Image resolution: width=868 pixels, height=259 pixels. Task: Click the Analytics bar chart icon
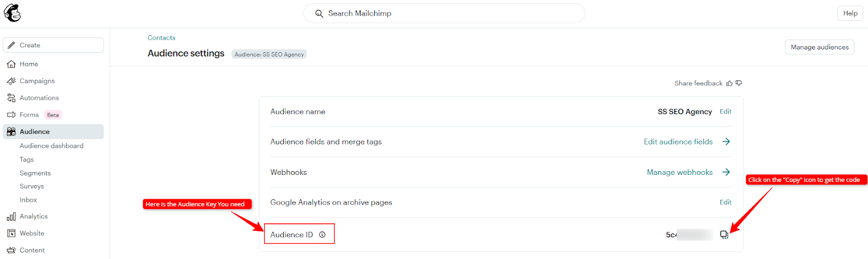click(x=11, y=216)
